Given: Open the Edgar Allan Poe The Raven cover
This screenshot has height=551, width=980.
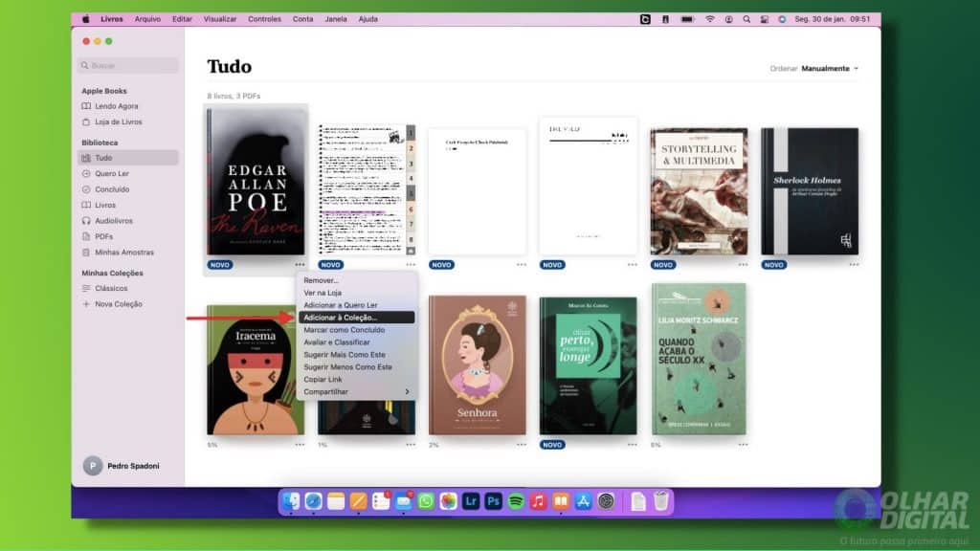Looking at the screenshot, I should coord(256,181).
